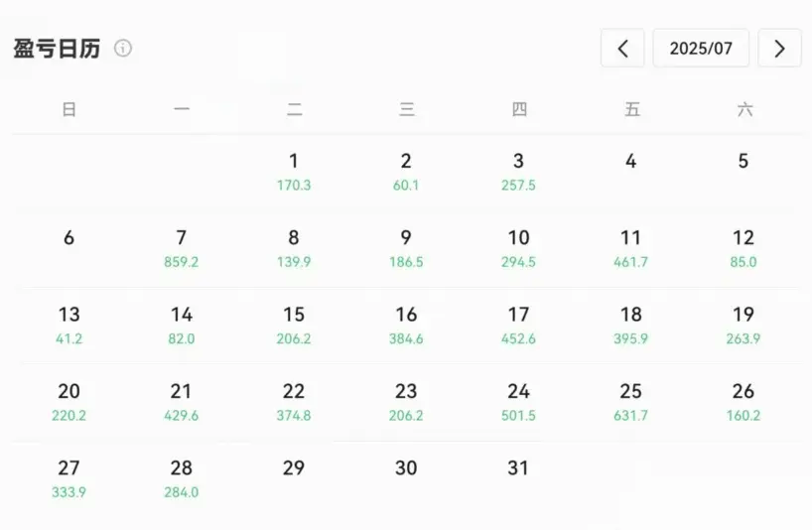812x530 pixels.
Task: Advance to next month with right arrow
Action: 779,48
